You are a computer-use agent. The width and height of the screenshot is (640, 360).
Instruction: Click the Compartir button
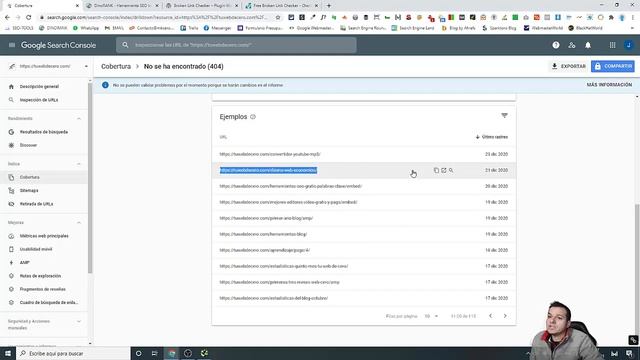pos(613,66)
